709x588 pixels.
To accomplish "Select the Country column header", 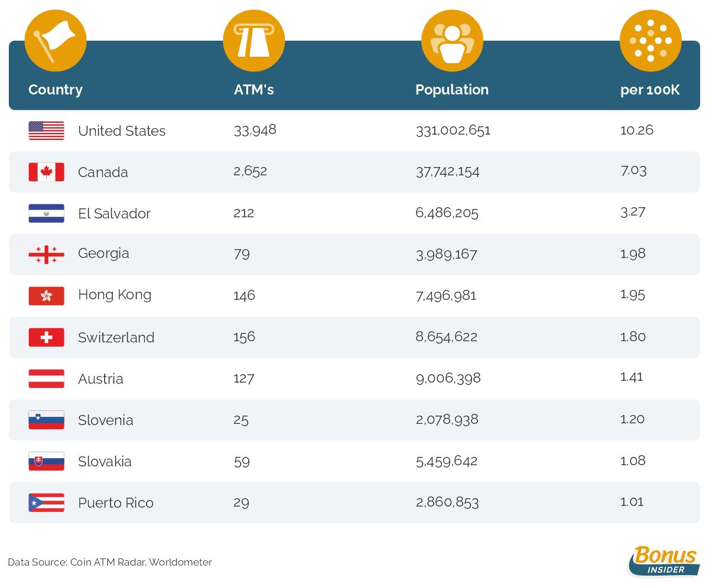I will click(56, 90).
